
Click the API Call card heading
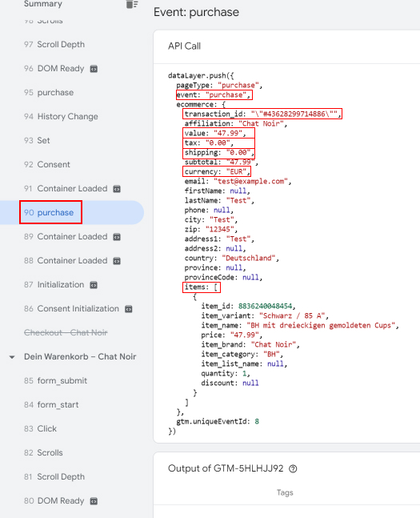(x=184, y=46)
